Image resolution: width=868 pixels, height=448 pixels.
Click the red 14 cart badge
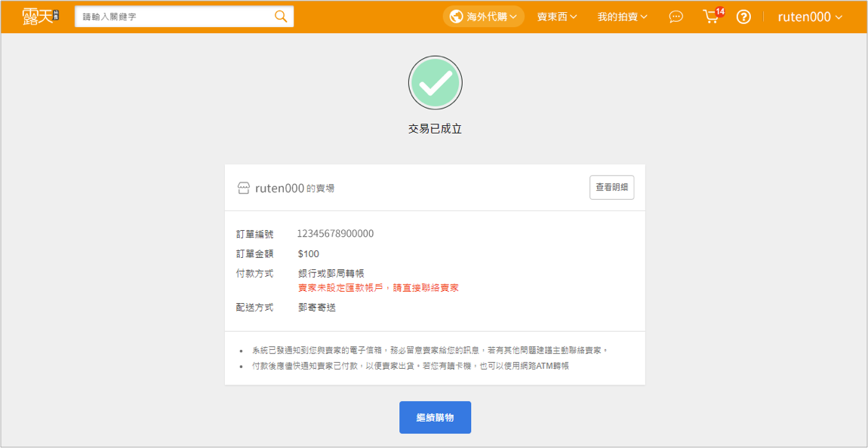click(719, 11)
